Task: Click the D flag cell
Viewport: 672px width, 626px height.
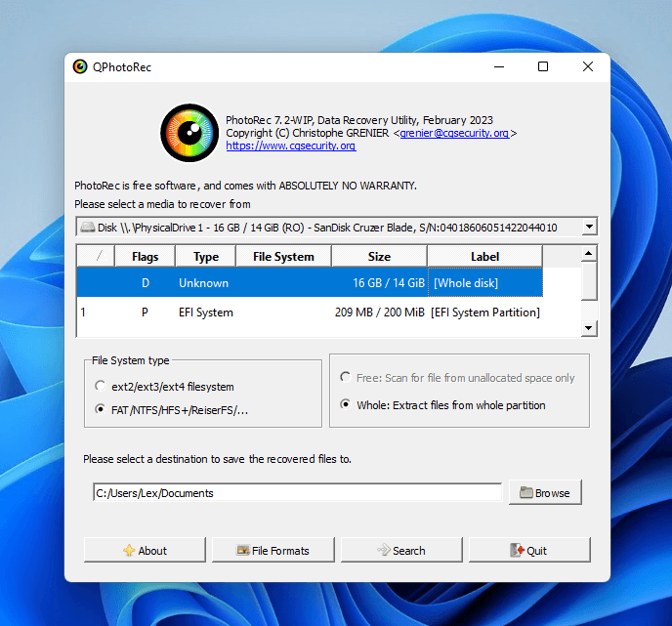Action: click(x=146, y=283)
